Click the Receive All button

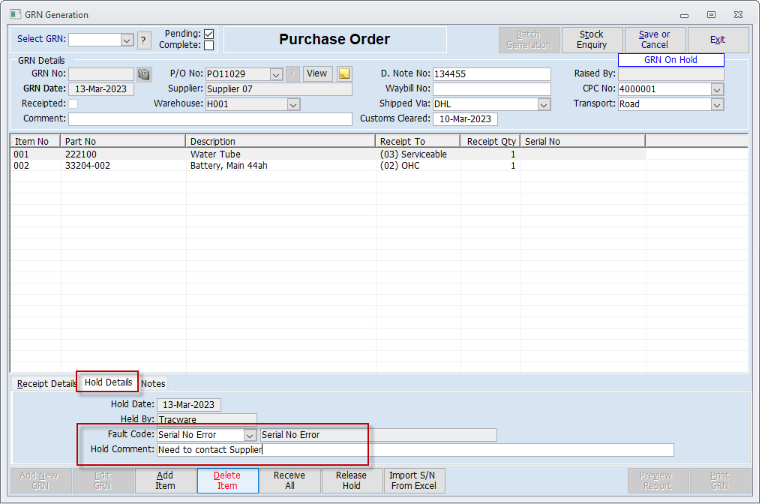[289, 481]
